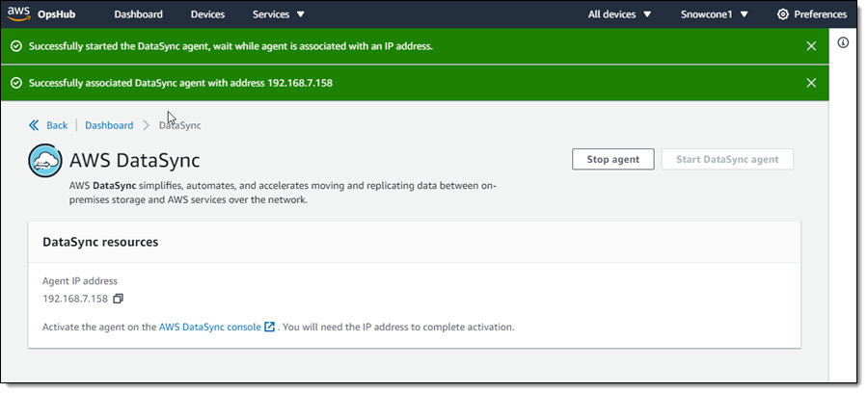Follow the Dashboard breadcrumb link

(x=109, y=125)
